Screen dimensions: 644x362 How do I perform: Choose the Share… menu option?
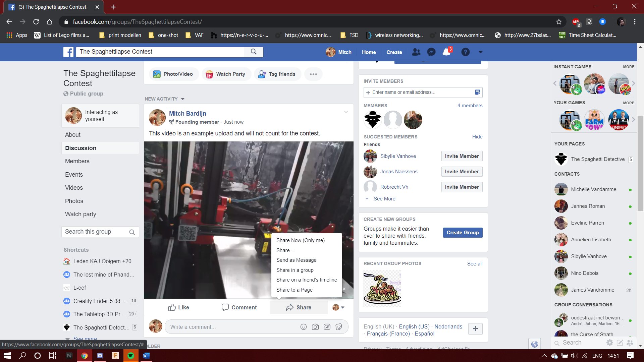pyautogui.click(x=285, y=250)
